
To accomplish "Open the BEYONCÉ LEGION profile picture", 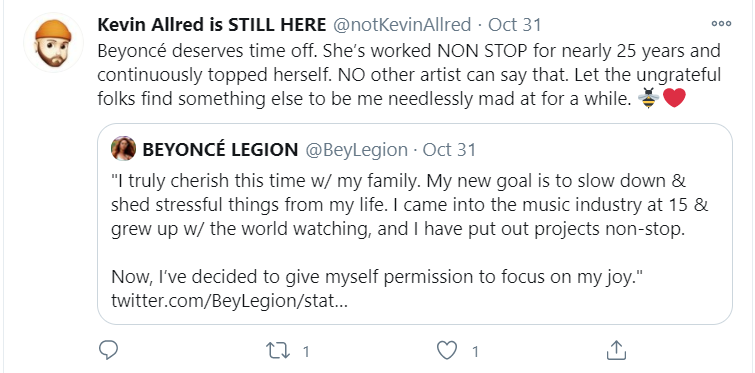I will point(123,148).
